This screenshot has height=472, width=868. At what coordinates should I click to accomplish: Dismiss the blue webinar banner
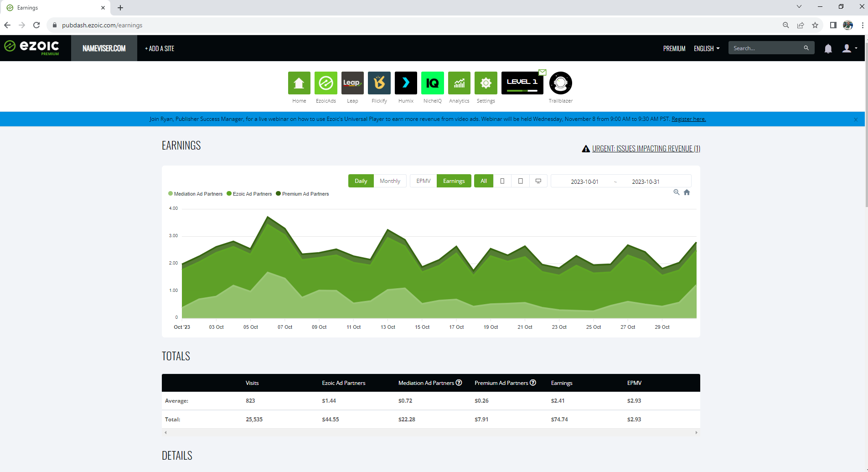856,119
